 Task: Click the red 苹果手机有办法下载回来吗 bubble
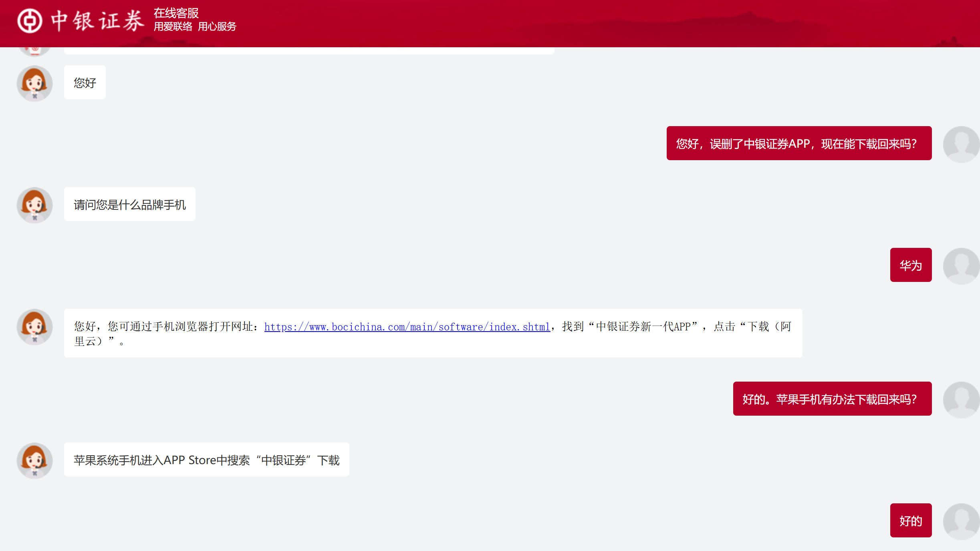832,399
